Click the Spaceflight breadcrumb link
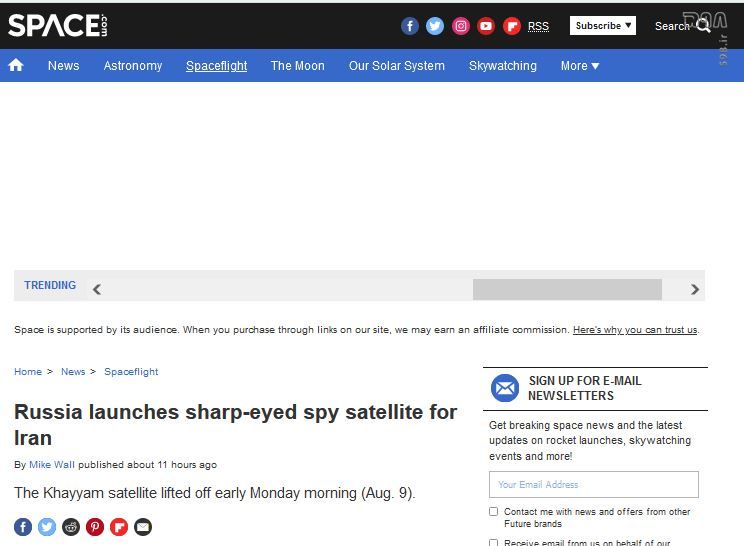This screenshot has width=744, height=546. (131, 372)
